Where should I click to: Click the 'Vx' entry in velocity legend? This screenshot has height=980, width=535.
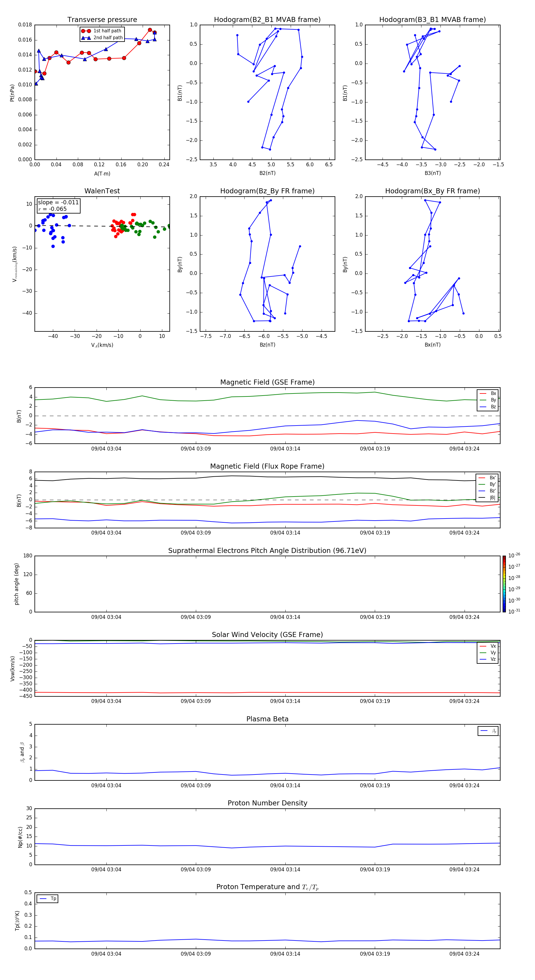pyautogui.click(x=488, y=646)
